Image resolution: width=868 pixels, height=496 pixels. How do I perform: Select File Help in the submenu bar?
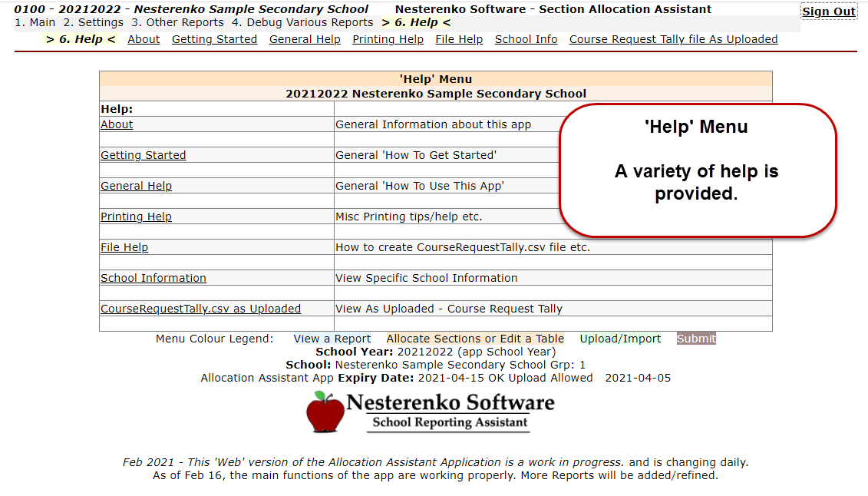coord(459,39)
